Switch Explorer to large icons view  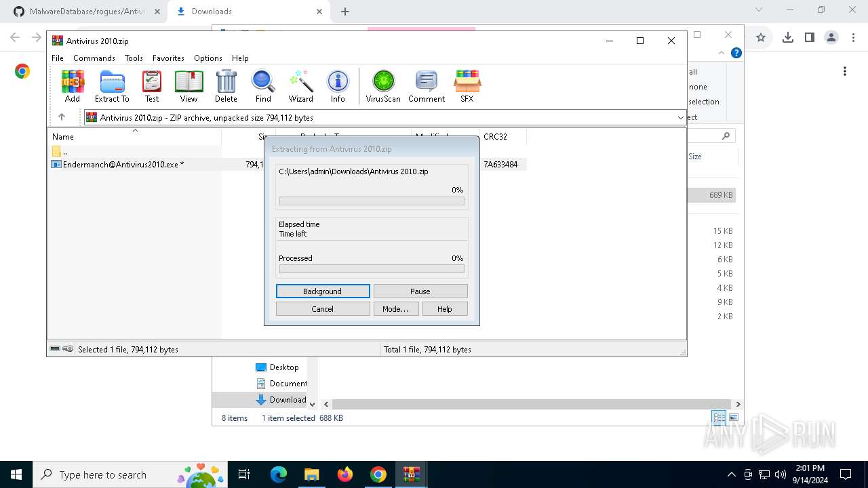coord(734,418)
